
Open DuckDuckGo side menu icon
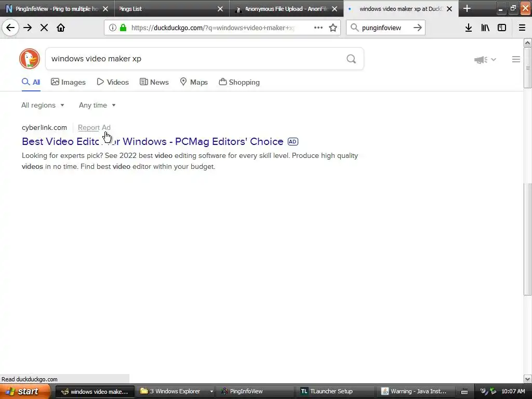point(516,59)
